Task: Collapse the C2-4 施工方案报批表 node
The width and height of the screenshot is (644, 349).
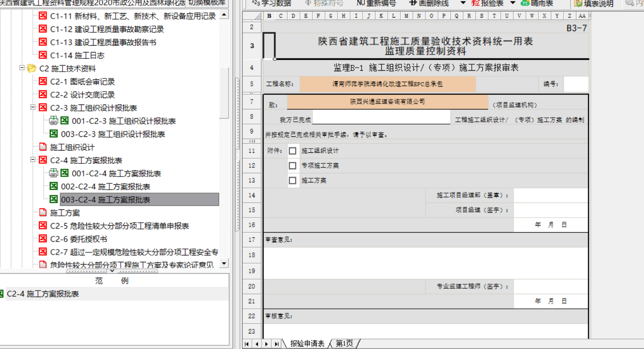Action: (x=33, y=160)
